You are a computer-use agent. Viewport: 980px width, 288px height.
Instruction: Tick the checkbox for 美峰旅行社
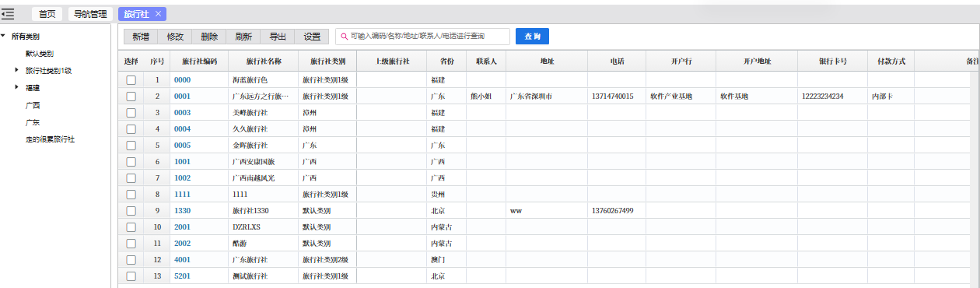[131, 113]
